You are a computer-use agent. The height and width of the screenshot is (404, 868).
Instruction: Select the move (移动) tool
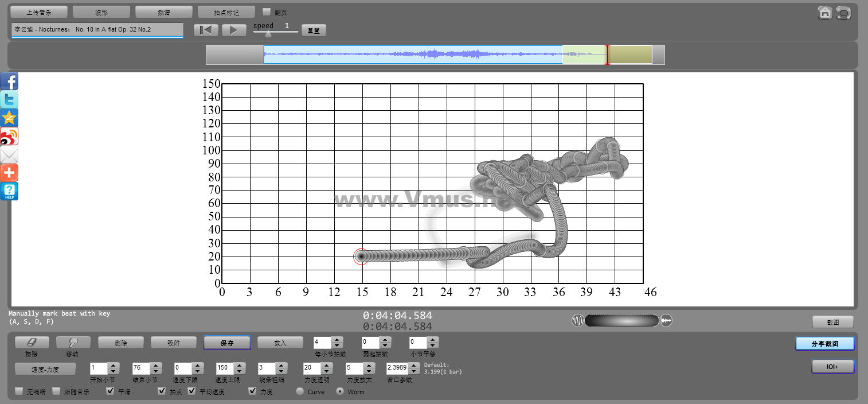(73, 343)
